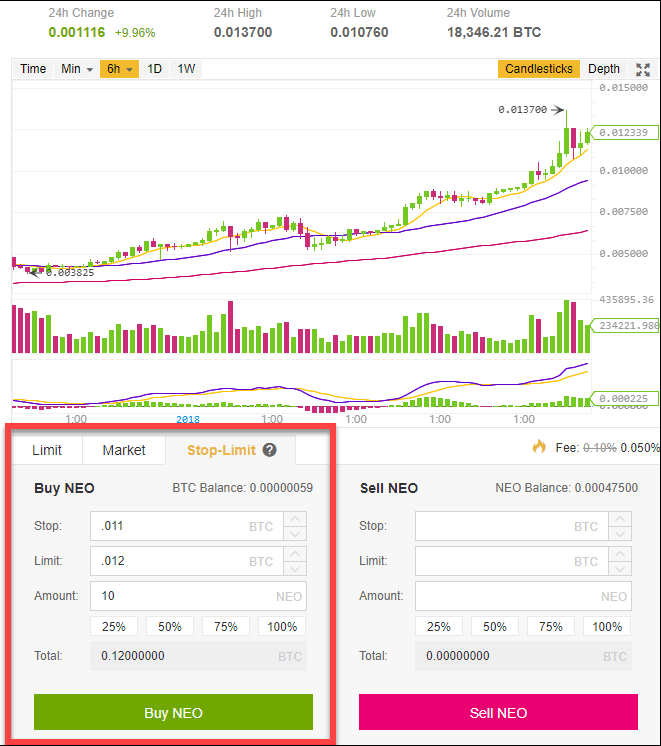Screen dimensions: 661x746
Task: Set buy amount to 100%
Action: [x=282, y=626]
